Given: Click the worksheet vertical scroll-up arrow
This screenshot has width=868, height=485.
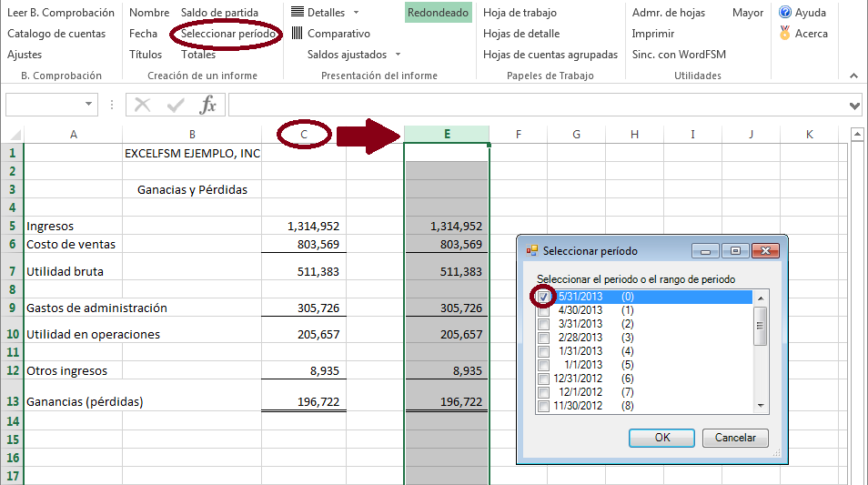Looking at the screenshot, I should coord(857,134).
